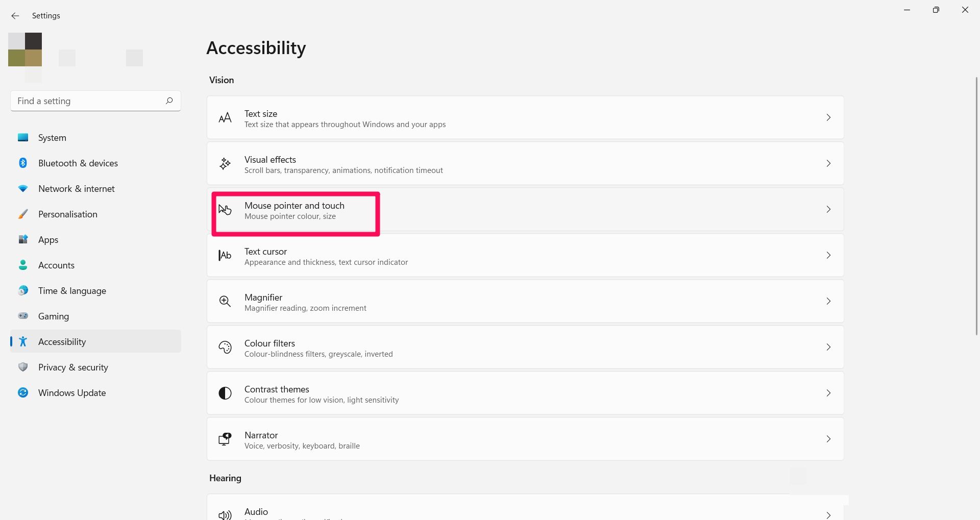Image resolution: width=980 pixels, height=520 pixels.
Task: Expand Text size chevron arrow
Action: coord(828,117)
